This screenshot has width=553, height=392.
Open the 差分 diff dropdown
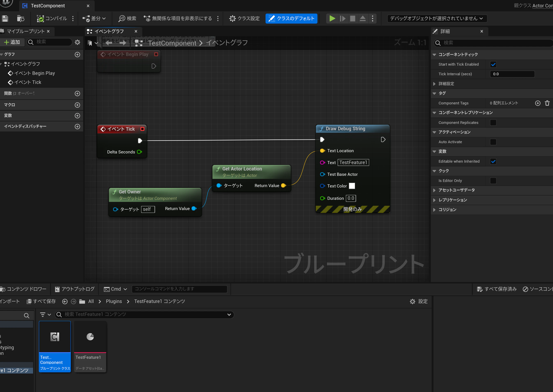tap(94, 18)
